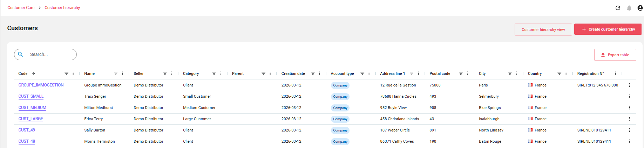Open row actions for CUST_MEDIUM

tap(629, 108)
